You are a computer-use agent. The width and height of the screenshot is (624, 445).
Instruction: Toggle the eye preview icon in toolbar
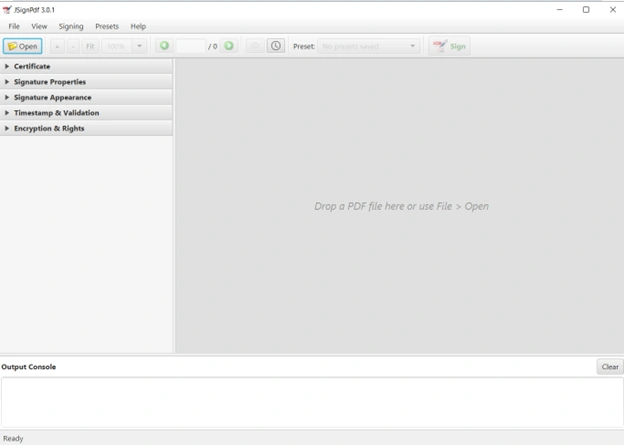255,46
